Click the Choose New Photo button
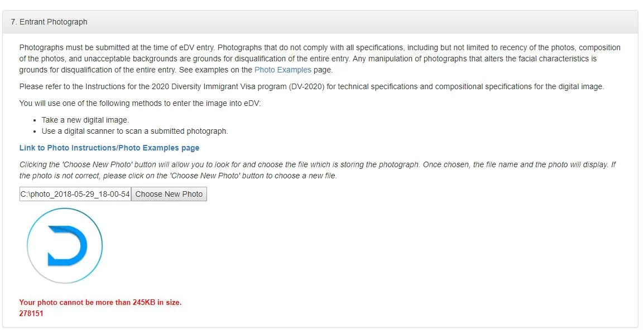The width and height of the screenshot is (644, 335). pos(169,194)
